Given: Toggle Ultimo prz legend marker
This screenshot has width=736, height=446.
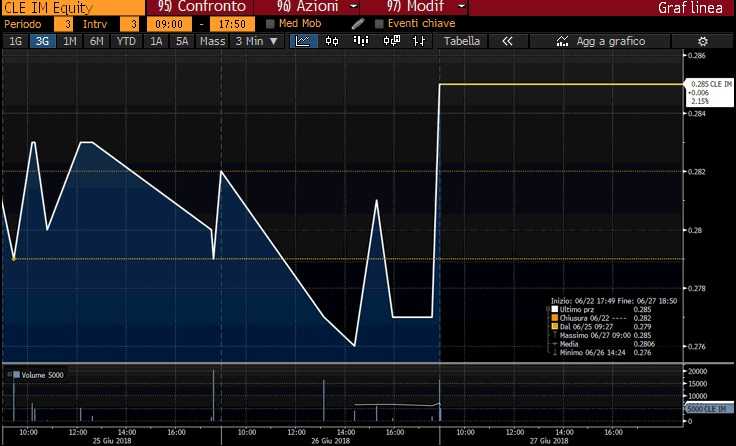Looking at the screenshot, I should pos(555,309).
